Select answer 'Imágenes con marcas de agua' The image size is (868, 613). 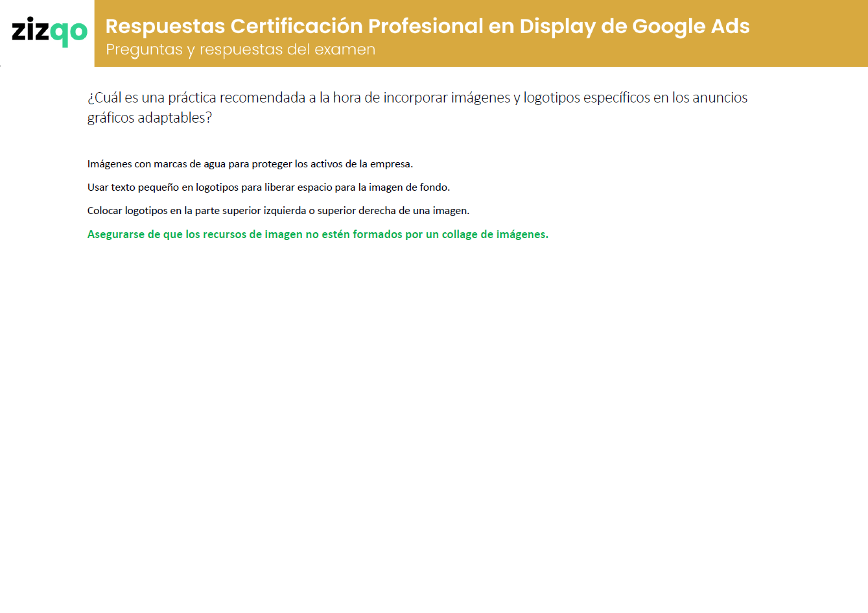click(250, 164)
